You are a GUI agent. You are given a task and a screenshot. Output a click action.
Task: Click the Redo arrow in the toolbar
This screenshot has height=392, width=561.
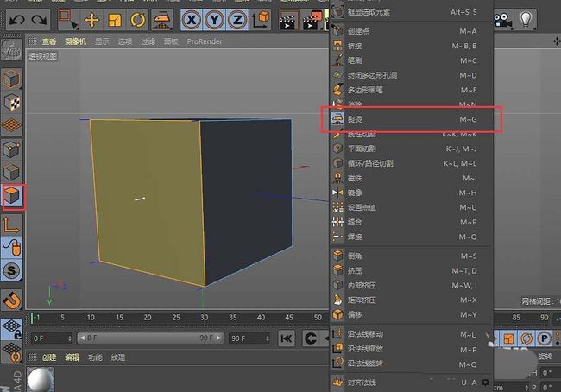point(39,19)
